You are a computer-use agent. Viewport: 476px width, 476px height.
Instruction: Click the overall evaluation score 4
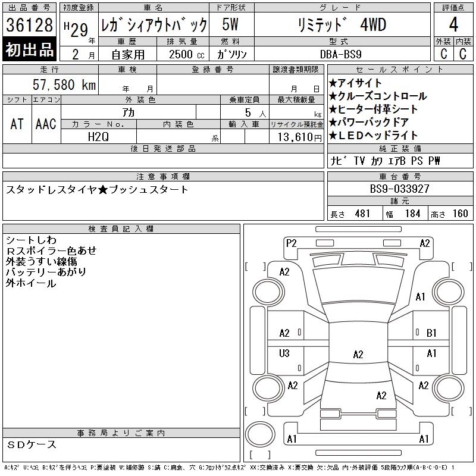[x=453, y=24]
